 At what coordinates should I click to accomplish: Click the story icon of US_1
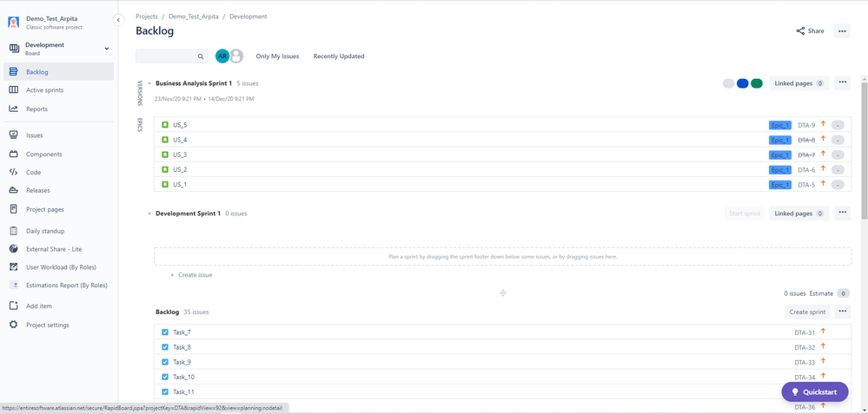click(x=165, y=184)
